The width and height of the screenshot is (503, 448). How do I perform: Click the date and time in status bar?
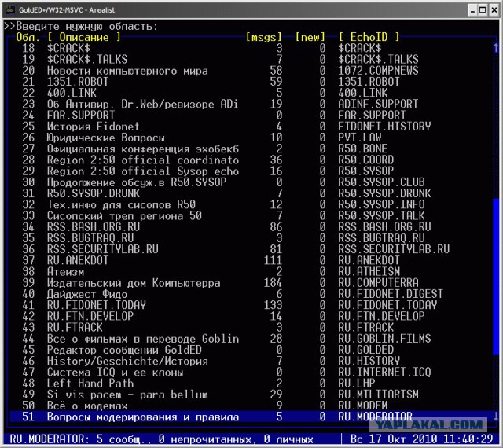(x=421, y=439)
